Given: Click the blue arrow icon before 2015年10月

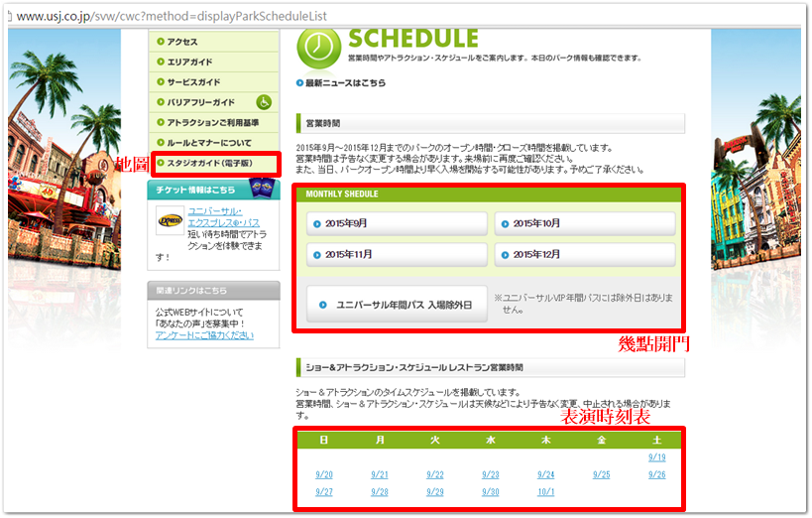Looking at the screenshot, I should pyautogui.click(x=505, y=224).
